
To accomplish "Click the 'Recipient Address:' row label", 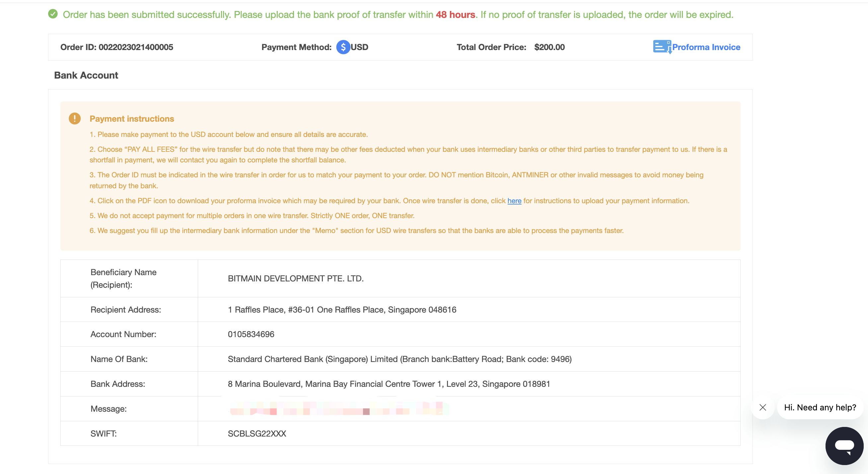I will click(126, 310).
